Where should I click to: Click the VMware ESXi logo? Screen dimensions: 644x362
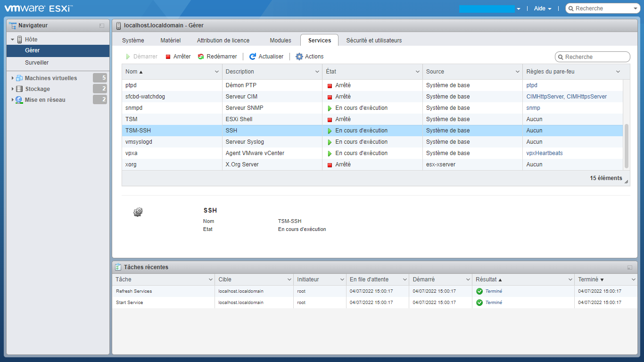coord(38,8)
